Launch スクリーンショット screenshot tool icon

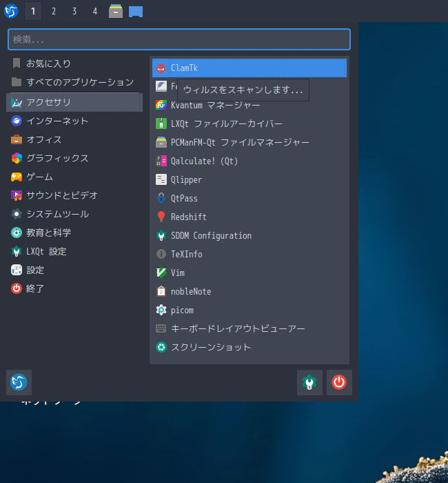point(161,347)
